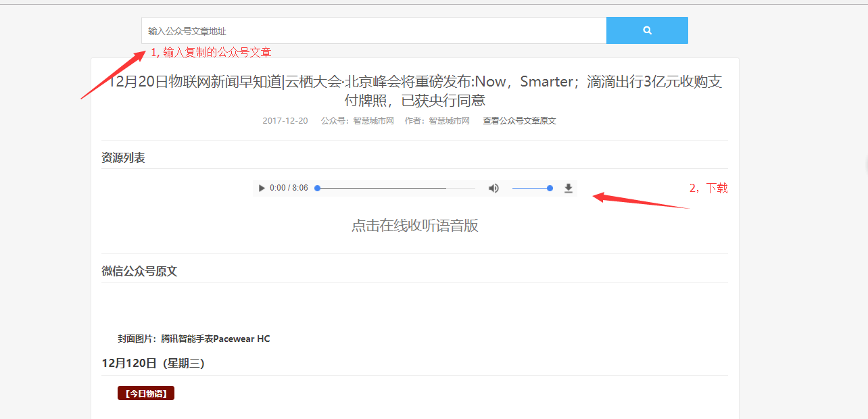
Task: Click the magnifier search button
Action: pyautogui.click(x=647, y=30)
